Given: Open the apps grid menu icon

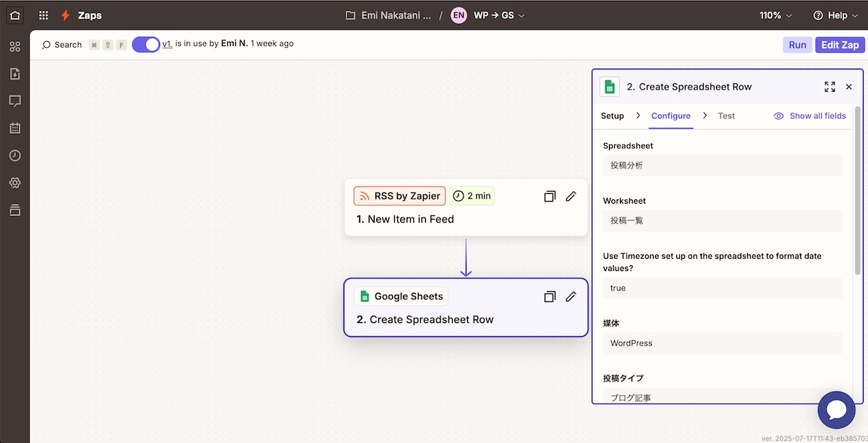Looking at the screenshot, I should 44,15.
